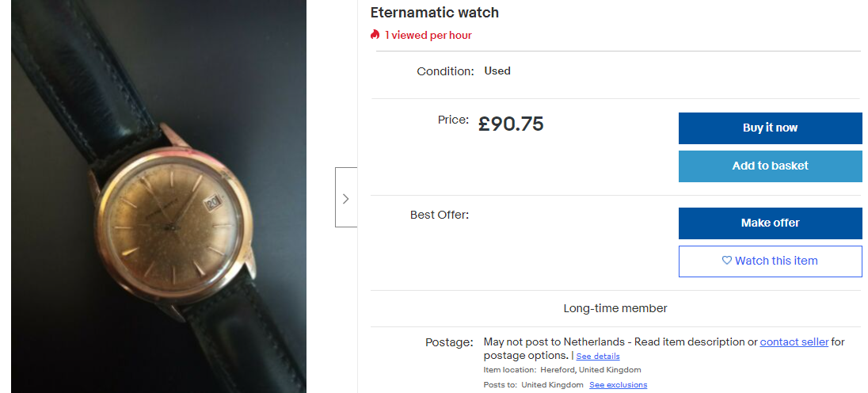Viewport: 868px width, 393px height.
Task: Click the Postage label
Action: pos(449,342)
